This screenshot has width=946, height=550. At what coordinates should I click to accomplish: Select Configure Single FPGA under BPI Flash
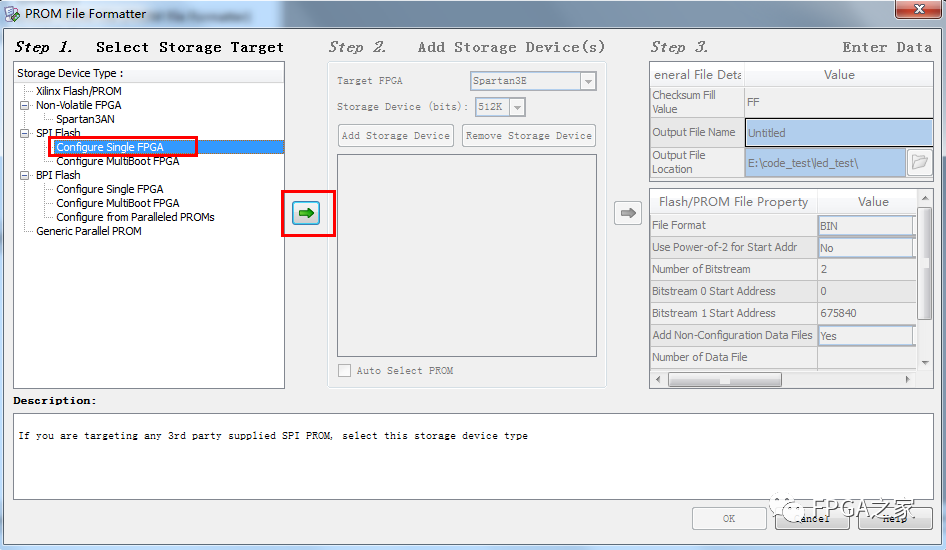[110, 189]
